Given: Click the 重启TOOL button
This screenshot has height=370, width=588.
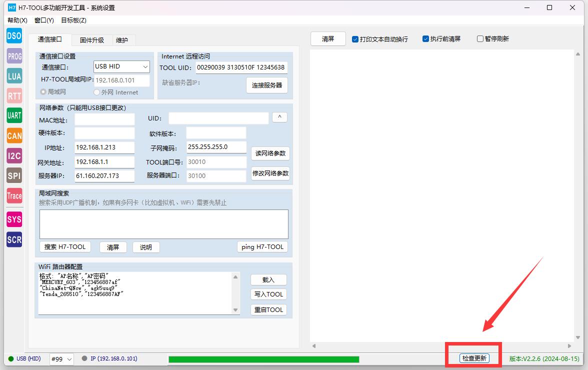Looking at the screenshot, I should (268, 309).
